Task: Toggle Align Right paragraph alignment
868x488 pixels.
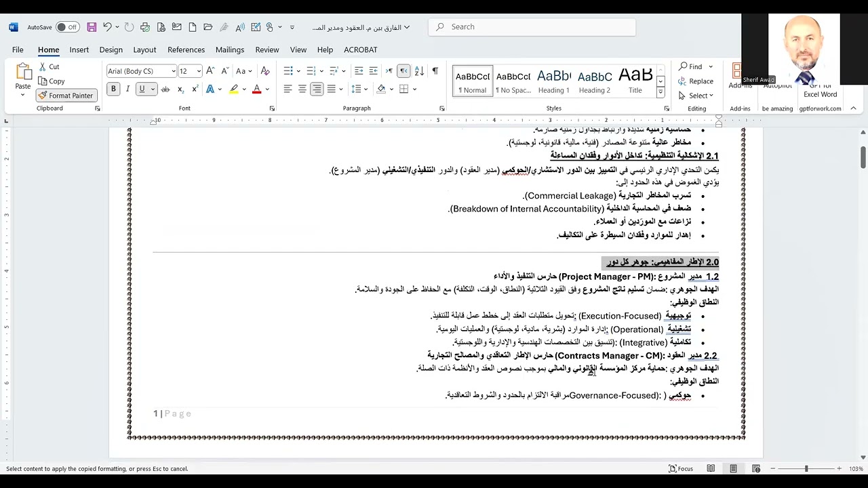Action: pyautogui.click(x=317, y=89)
